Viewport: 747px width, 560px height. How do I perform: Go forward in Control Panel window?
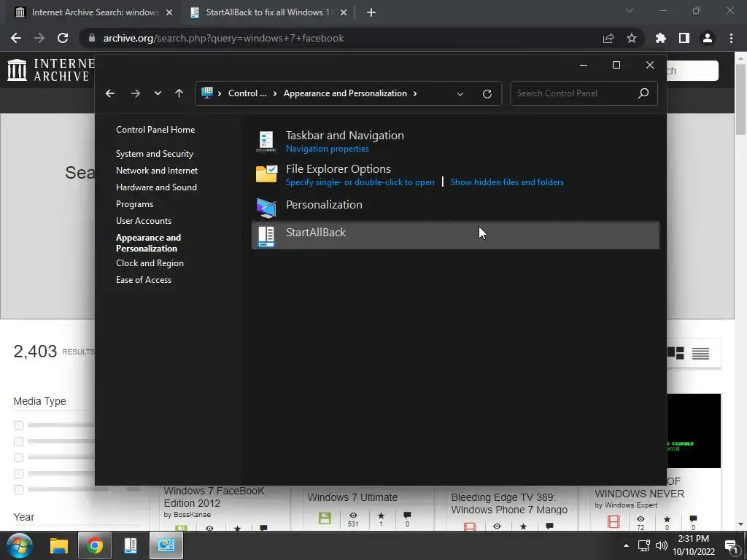[x=136, y=93]
